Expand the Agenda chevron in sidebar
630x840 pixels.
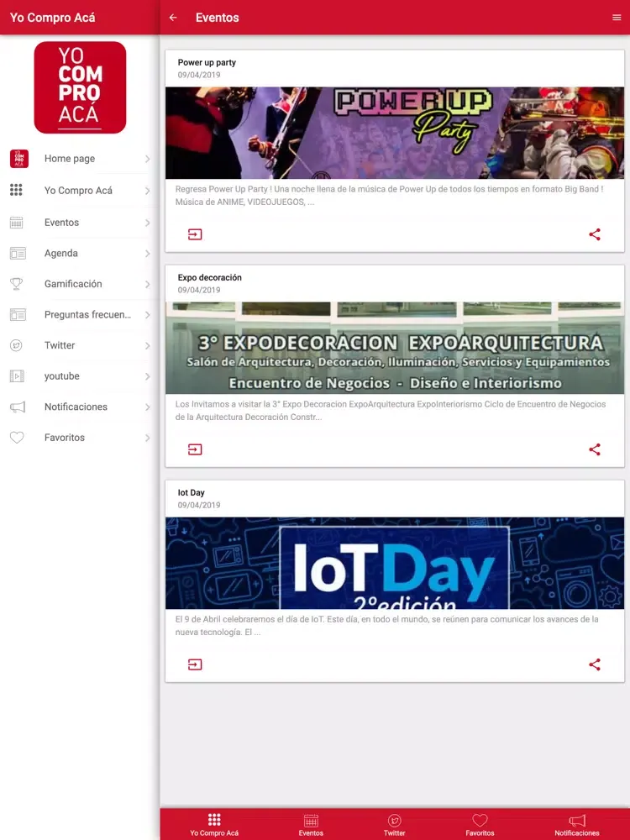pyautogui.click(x=147, y=254)
